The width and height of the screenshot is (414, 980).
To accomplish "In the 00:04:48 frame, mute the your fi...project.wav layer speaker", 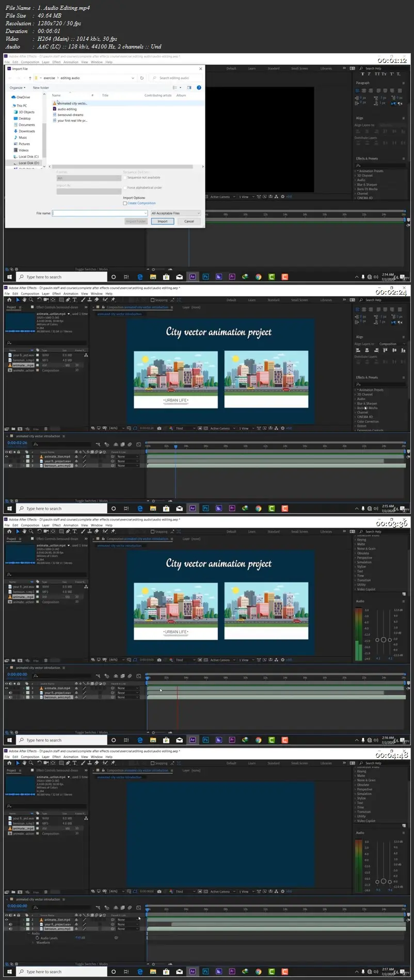I will tap(10, 924).
